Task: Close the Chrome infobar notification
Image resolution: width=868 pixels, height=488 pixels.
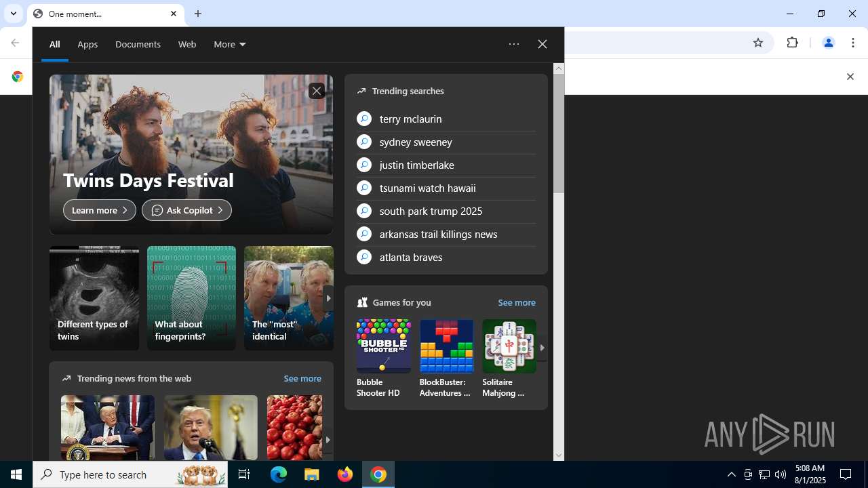Action: [x=850, y=77]
